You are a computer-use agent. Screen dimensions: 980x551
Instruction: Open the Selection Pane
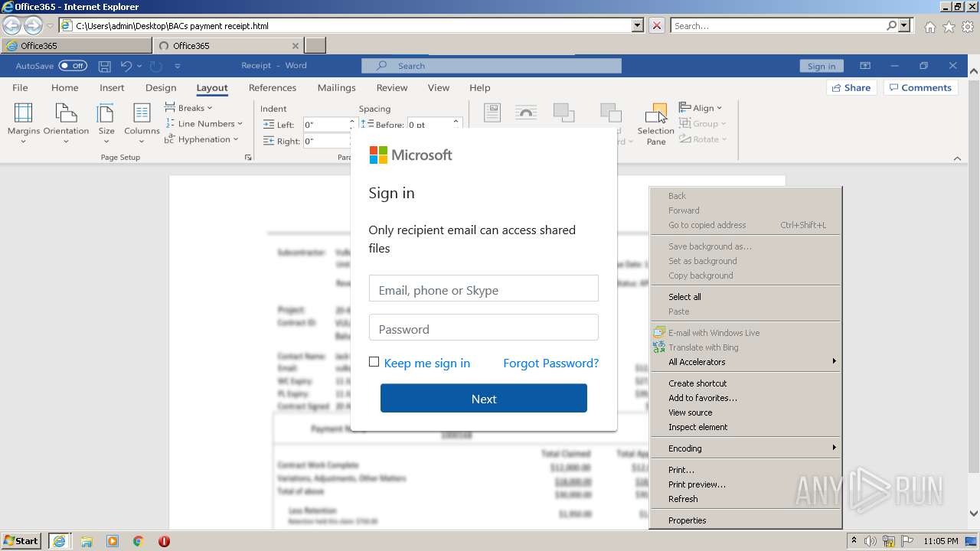(656, 124)
